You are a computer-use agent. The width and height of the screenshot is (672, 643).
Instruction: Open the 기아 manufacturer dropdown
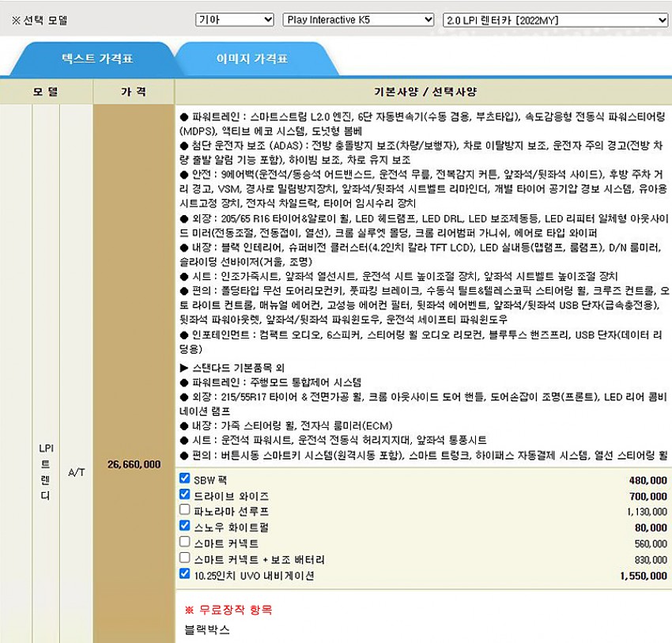tap(234, 20)
